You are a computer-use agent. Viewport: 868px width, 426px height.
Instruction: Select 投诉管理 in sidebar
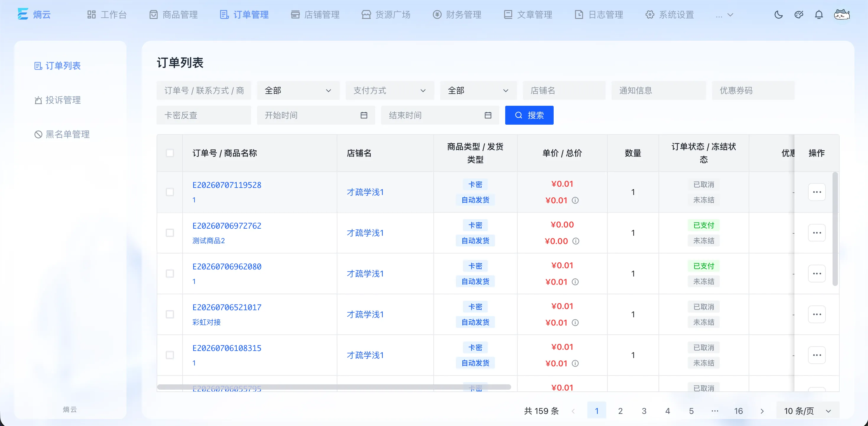(58, 100)
